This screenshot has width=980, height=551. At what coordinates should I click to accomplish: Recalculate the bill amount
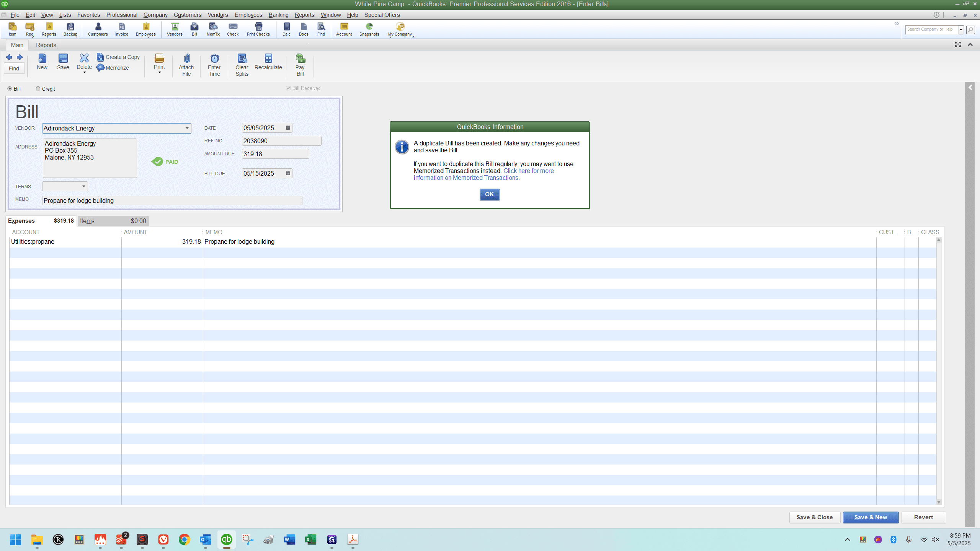click(268, 62)
